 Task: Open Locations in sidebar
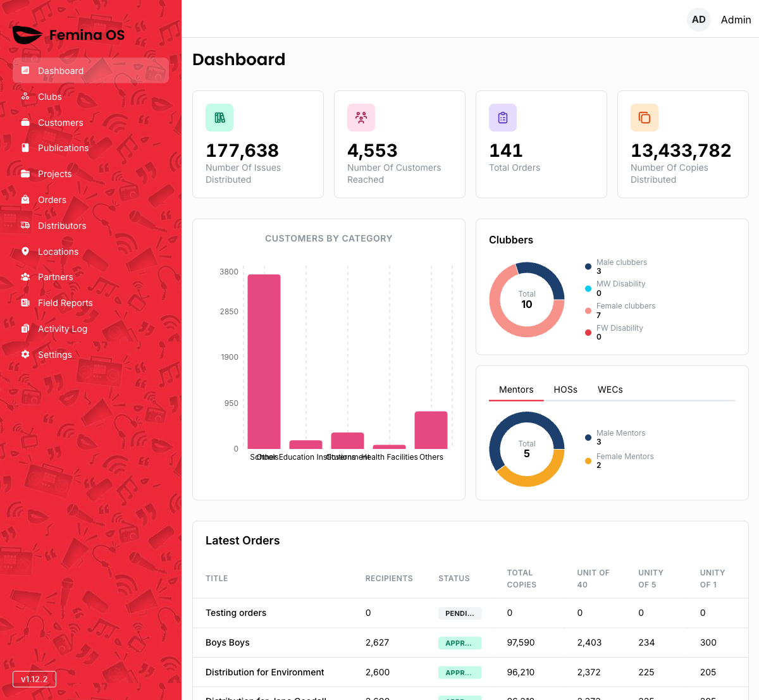(90, 252)
